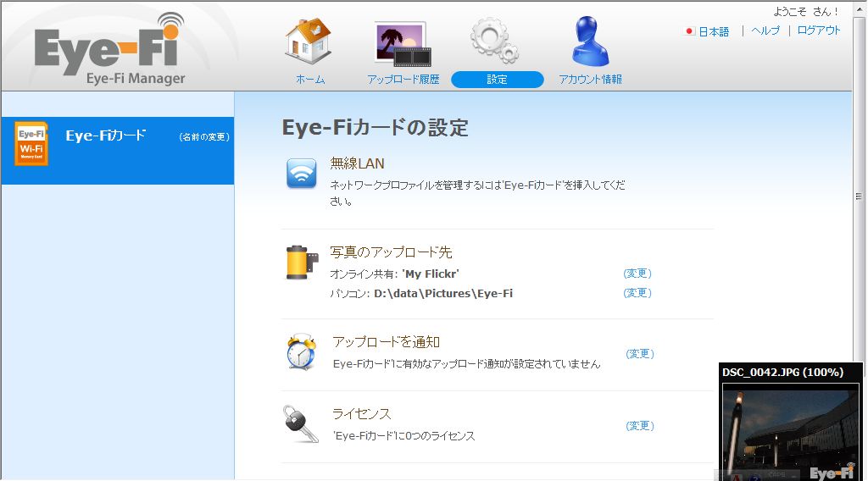Open the ヘルプ link

pos(765,30)
